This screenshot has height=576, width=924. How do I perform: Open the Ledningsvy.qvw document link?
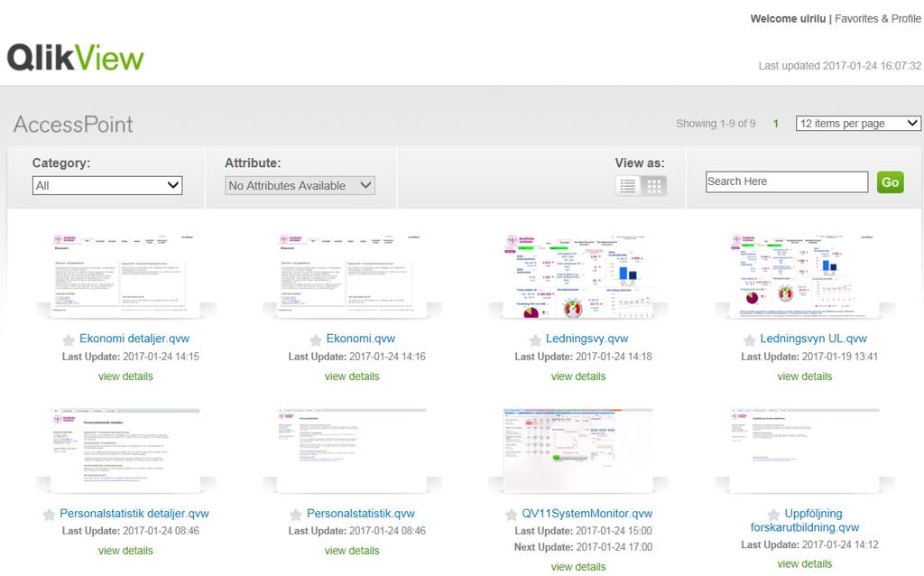click(587, 339)
